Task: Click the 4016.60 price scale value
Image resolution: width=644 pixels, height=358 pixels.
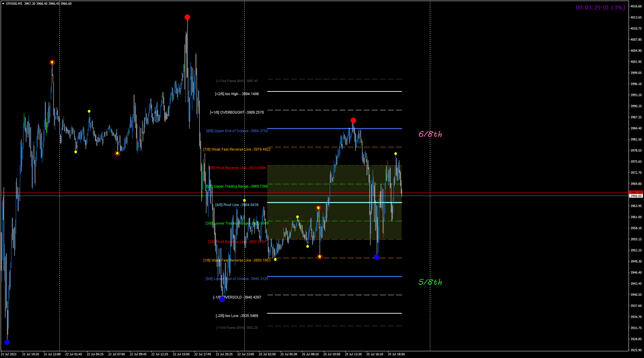Action: tap(636, 6)
